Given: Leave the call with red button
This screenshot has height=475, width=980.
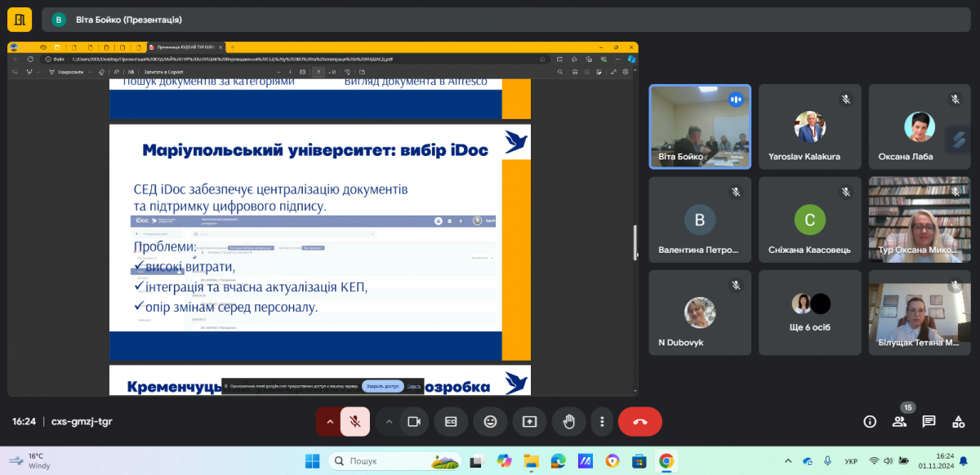Looking at the screenshot, I should (x=640, y=421).
